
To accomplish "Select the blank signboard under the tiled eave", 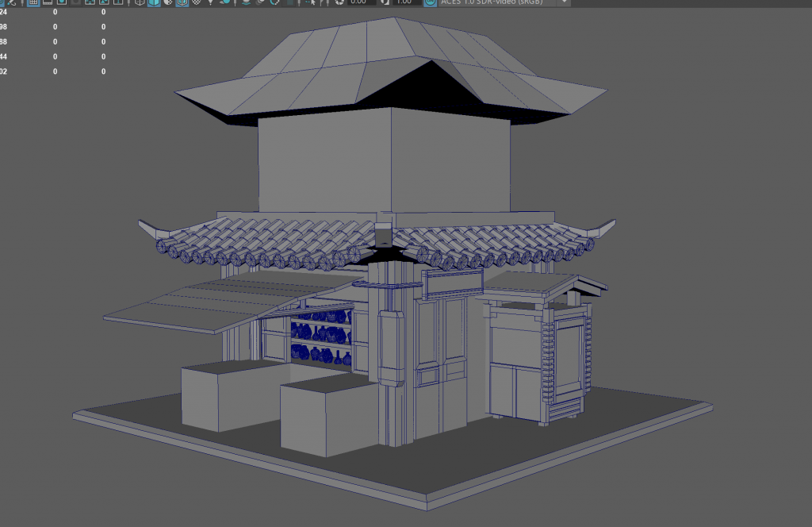I will [x=452, y=283].
